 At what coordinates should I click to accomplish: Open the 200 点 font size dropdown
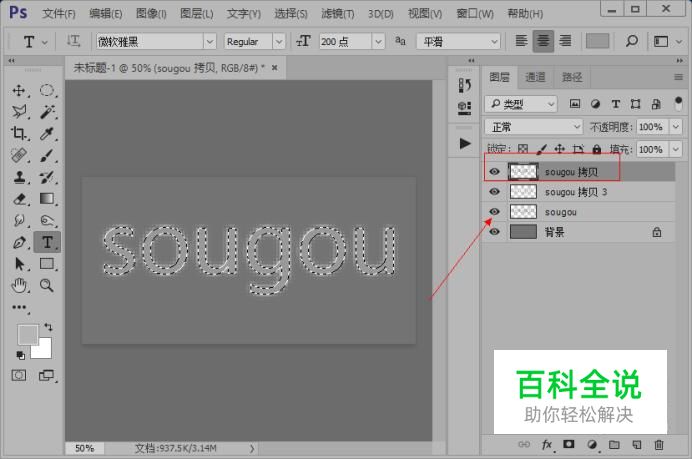tap(377, 42)
